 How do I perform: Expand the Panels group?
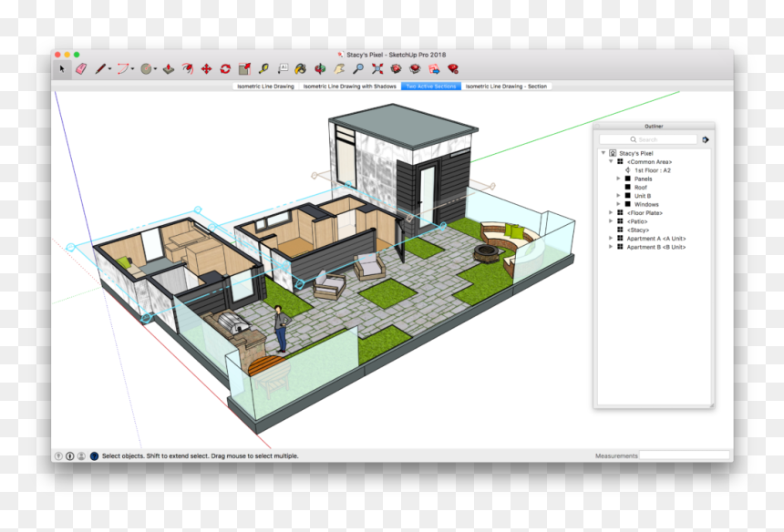[618, 179]
